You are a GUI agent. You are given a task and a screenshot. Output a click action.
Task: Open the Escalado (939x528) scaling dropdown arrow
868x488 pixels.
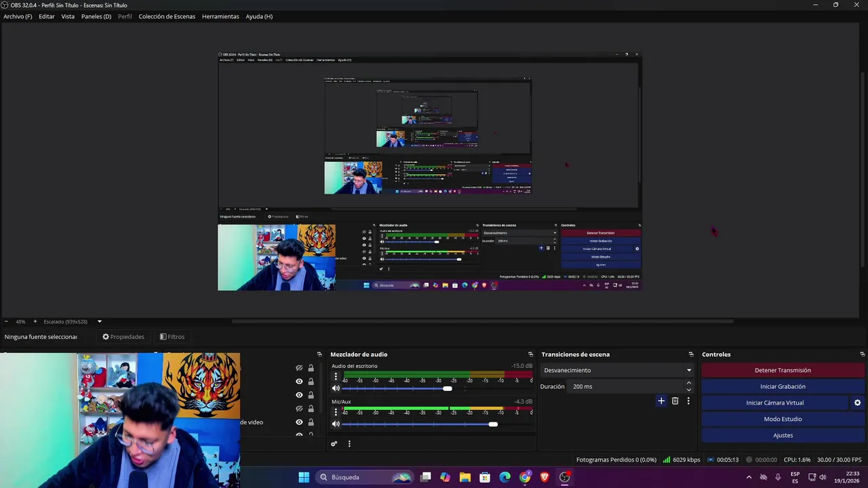[x=99, y=321]
